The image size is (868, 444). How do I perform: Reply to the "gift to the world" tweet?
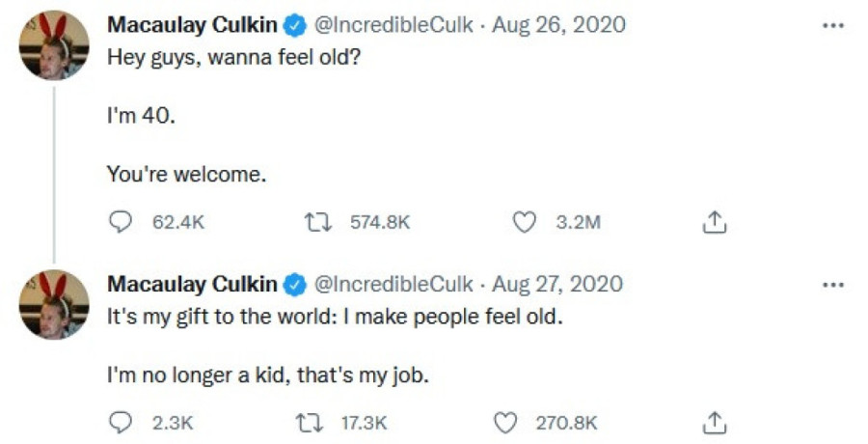(120, 422)
